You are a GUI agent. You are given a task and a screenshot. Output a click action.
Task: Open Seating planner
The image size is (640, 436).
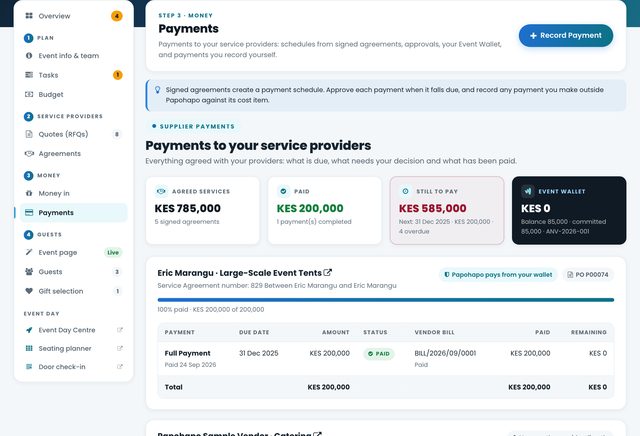point(73,348)
